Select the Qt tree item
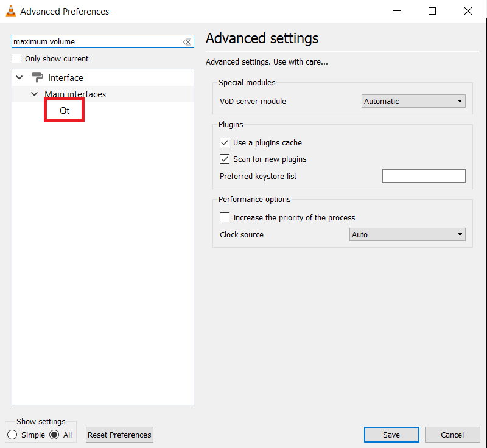This screenshot has width=487, height=448. pyautogui.click(x=65, y=111)
